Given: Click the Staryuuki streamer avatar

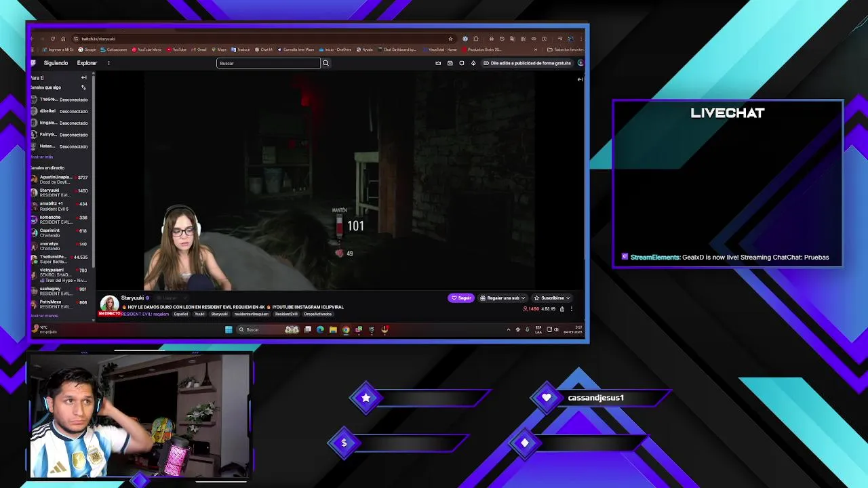Looking at the screenshot, I should [x=109, y=304].
